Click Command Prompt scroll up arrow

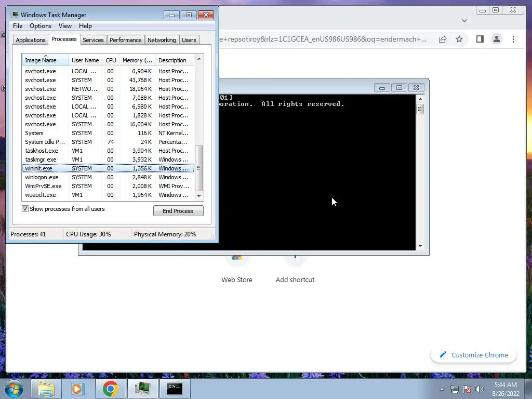pyautogui.click(x=420, y=99)
